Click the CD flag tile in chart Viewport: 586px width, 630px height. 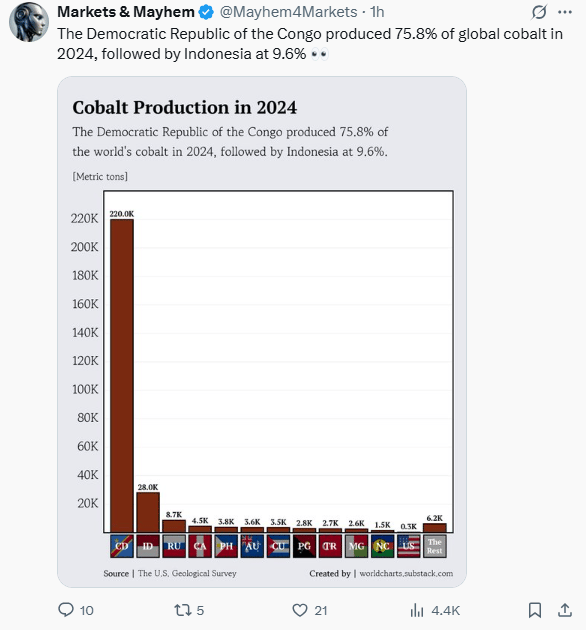coord(122,546)
